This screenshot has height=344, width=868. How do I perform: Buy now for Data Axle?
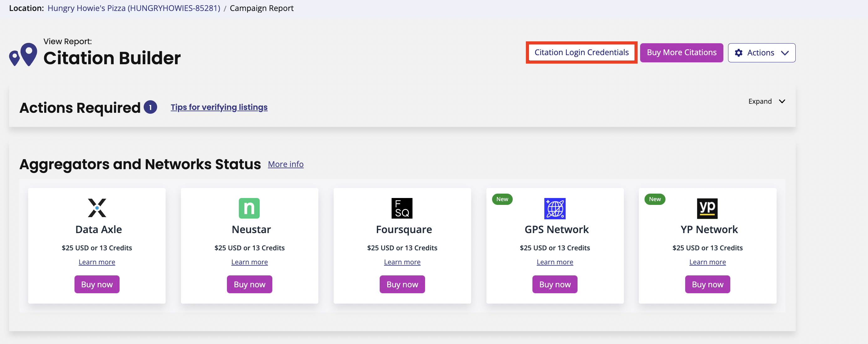[97, 284]
